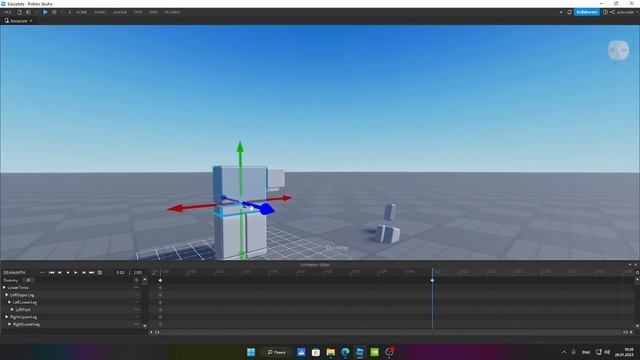Expand the LowerTorso track
This screenshot has height=360, width=640.
(x=4, y=288)
